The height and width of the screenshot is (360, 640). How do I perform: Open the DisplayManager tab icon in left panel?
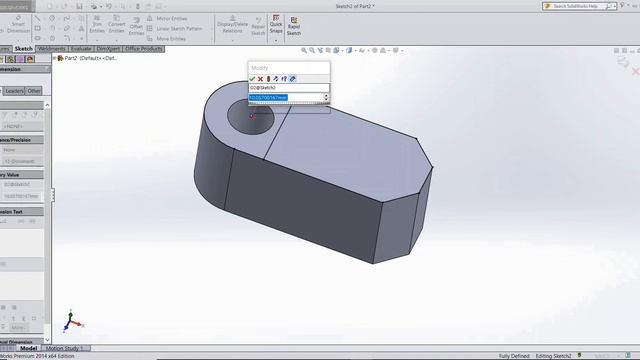[30, 59]
